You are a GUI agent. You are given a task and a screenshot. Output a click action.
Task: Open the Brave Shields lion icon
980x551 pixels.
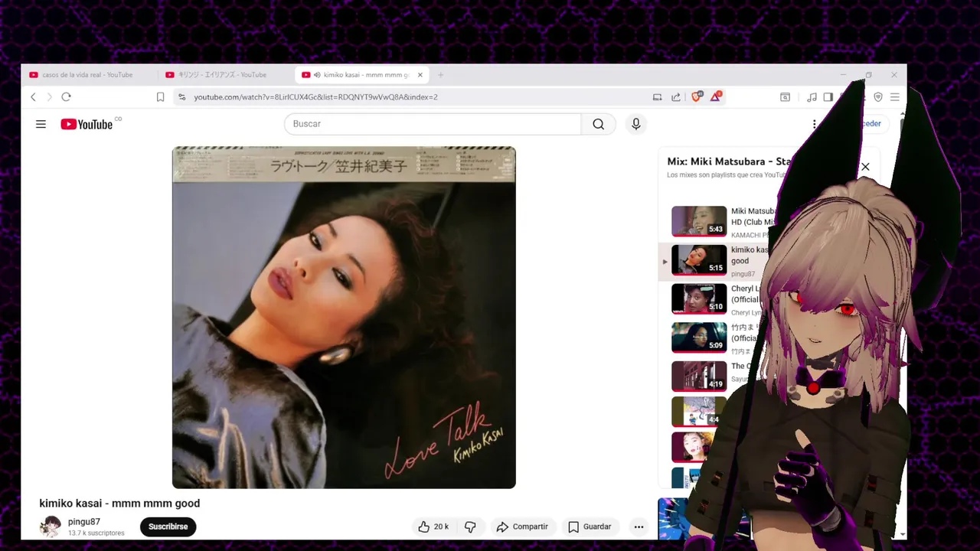[696, 96]
